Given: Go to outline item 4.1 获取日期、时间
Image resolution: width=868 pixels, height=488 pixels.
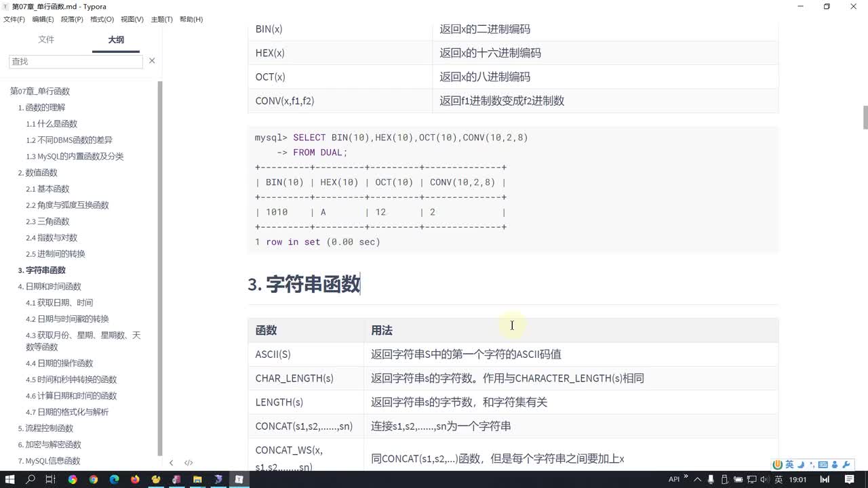Looking at the screenshot, I should 60,303.
